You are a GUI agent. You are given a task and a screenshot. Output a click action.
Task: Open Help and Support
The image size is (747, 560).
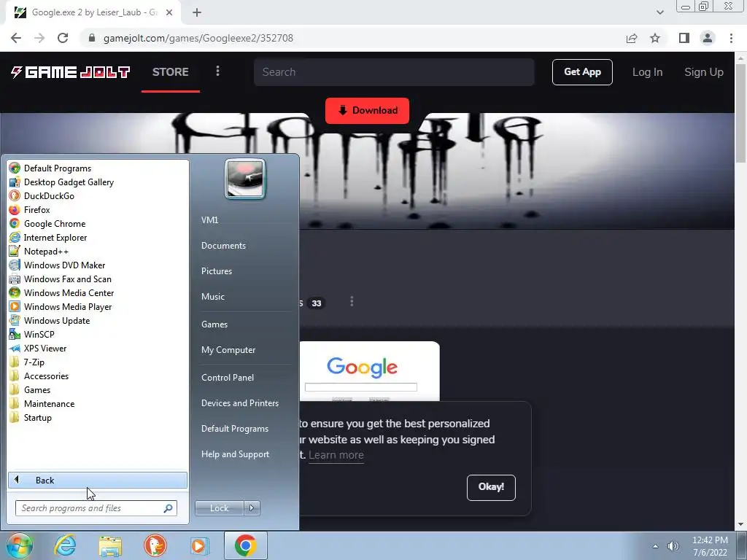pos(235,454)
